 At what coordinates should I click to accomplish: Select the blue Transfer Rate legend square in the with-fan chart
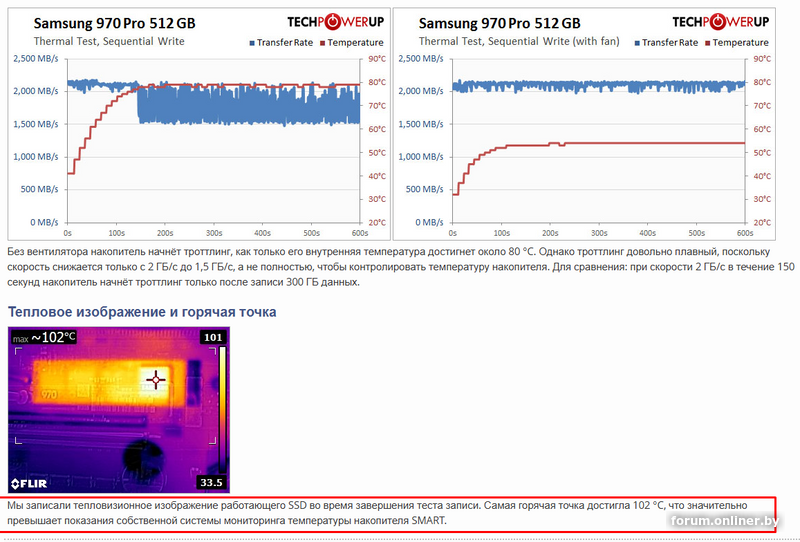[637, 43]
